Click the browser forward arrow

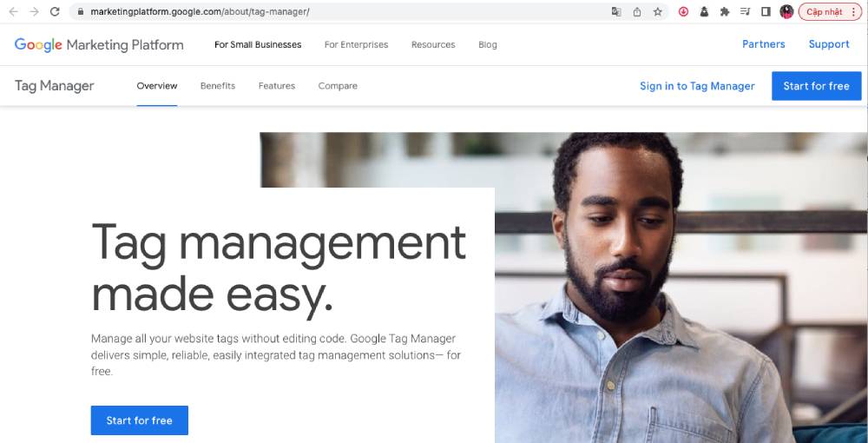35,11
